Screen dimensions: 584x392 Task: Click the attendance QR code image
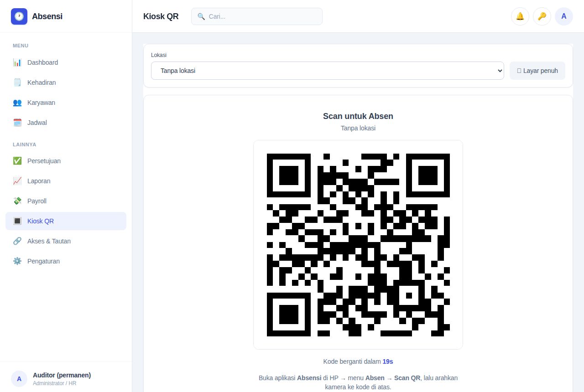click(358, 245)
